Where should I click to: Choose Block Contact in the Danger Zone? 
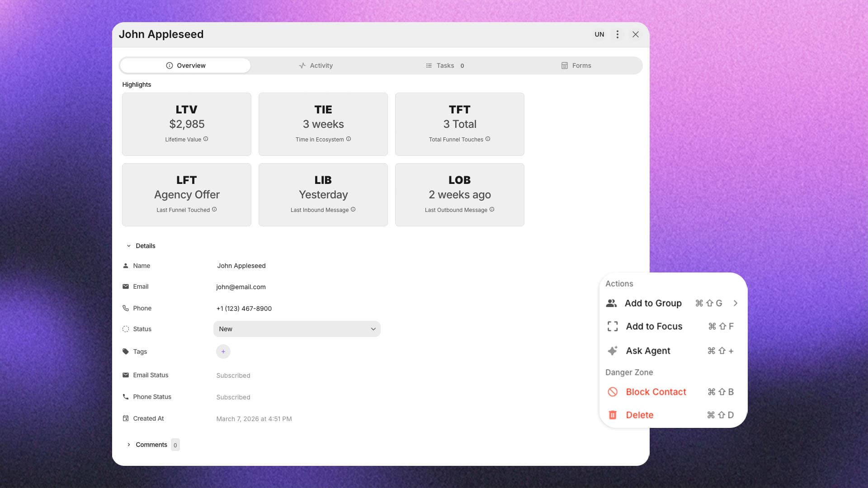click(x=656, y=392)
